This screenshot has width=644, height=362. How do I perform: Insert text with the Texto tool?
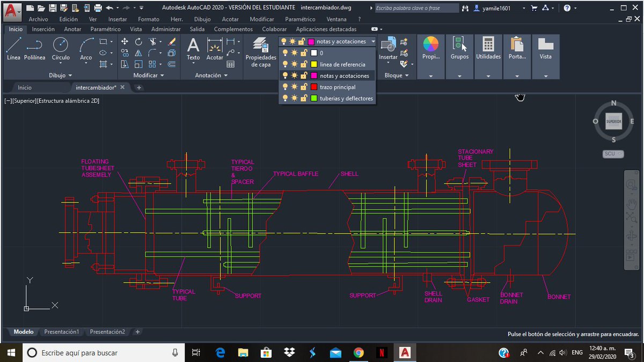coord(193,48)
